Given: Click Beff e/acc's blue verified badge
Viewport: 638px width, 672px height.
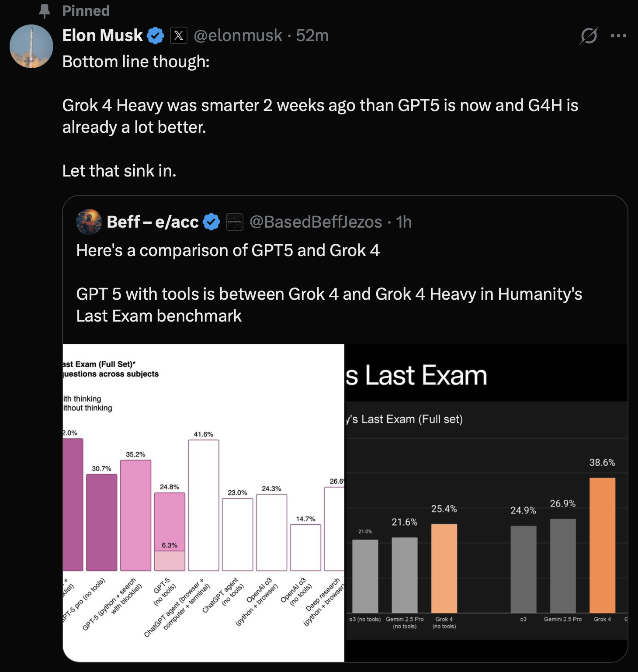Looking at the screenshot, I should point(212,222).
